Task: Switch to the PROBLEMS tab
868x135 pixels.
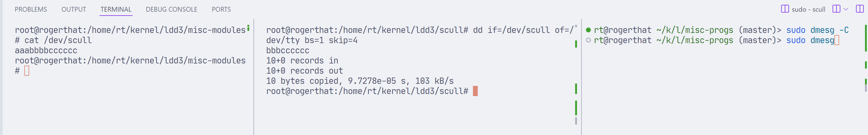Action: 31,9
